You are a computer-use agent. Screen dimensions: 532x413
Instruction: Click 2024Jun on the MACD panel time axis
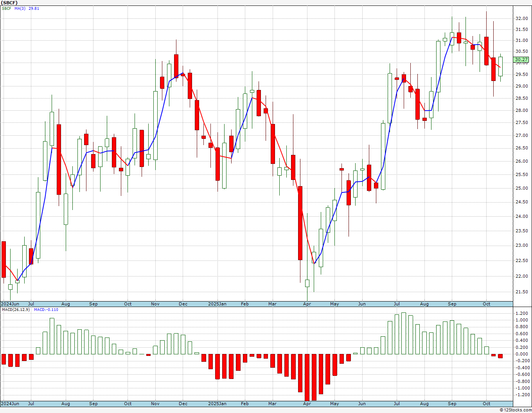[x=10, y=404]
